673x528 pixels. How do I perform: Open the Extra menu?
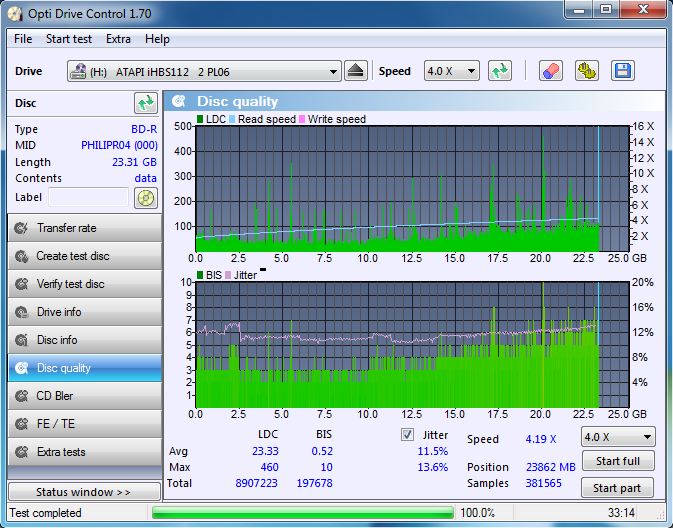[118, 39]
